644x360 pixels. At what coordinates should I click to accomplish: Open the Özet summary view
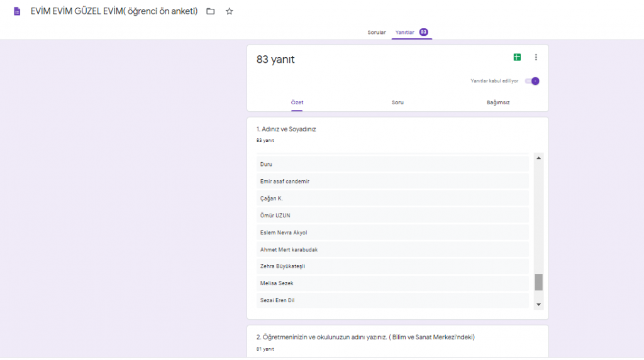coord(297,102)
